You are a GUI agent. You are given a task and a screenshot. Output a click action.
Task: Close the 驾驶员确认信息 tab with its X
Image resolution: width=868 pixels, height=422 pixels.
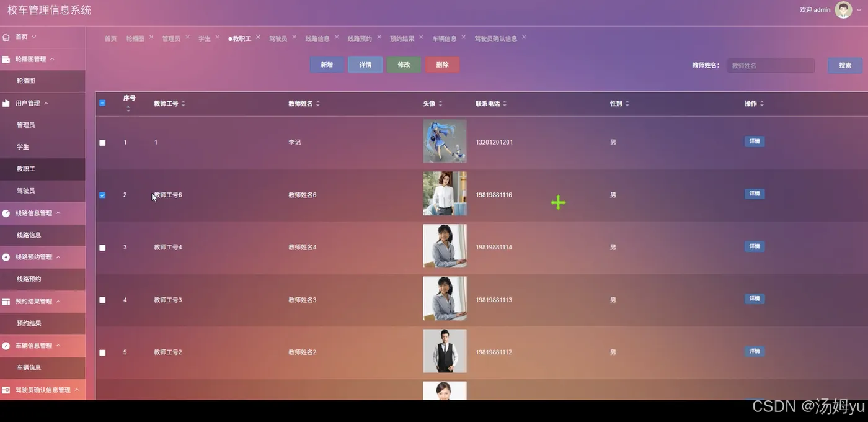(524, 37)
